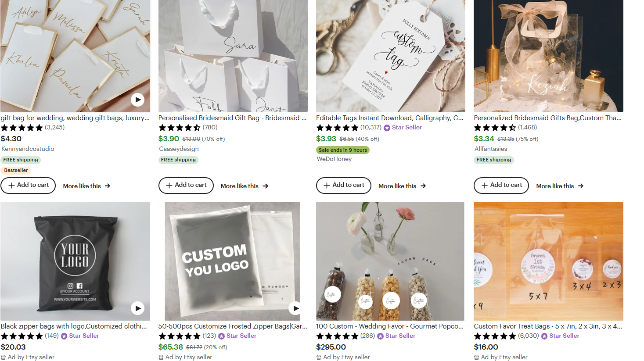The width and height of the screenshot is (644, 361).
Task: Click star rating of Personalised Bridesmaid Gift Bag
Action: point(180,128)
